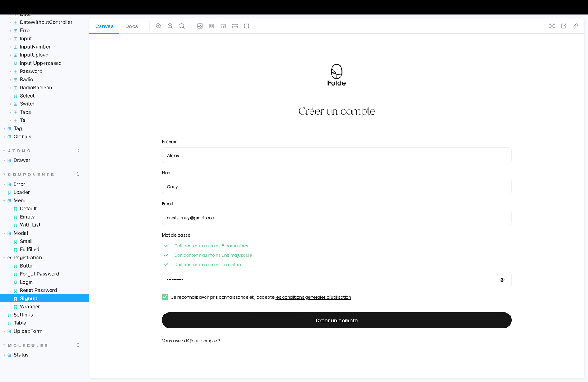This screenshot has width=588, height=382.
Task: Uncheck the terms acceptance checkbox
Action: tap(165, 297)
